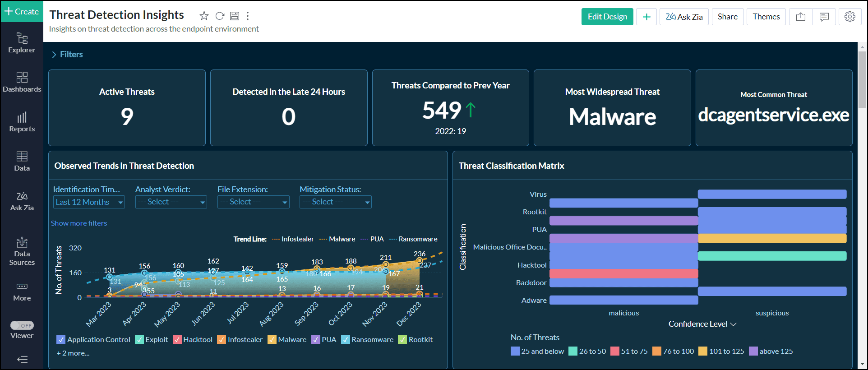Click the export icon in top toolbar
Viewport: 868px width, 370px height.
pyautogui.click(x=801, y=17)
